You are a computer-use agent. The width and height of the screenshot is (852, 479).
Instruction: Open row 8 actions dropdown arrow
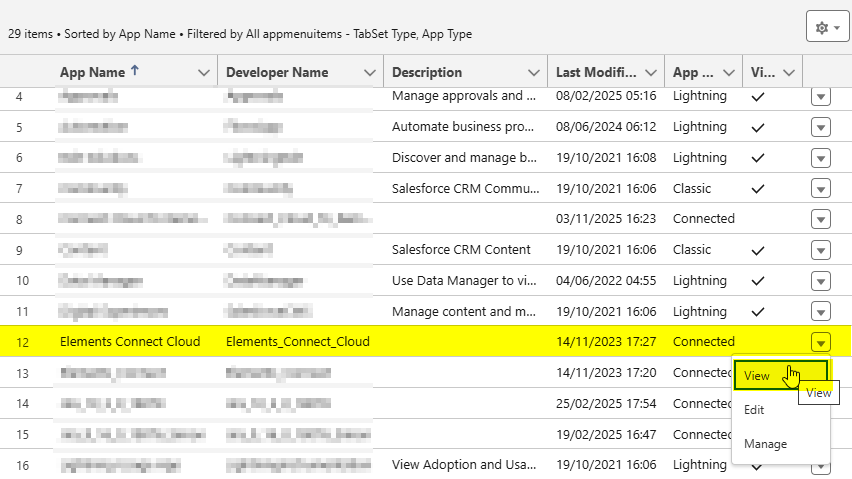(x=821, y=219)
